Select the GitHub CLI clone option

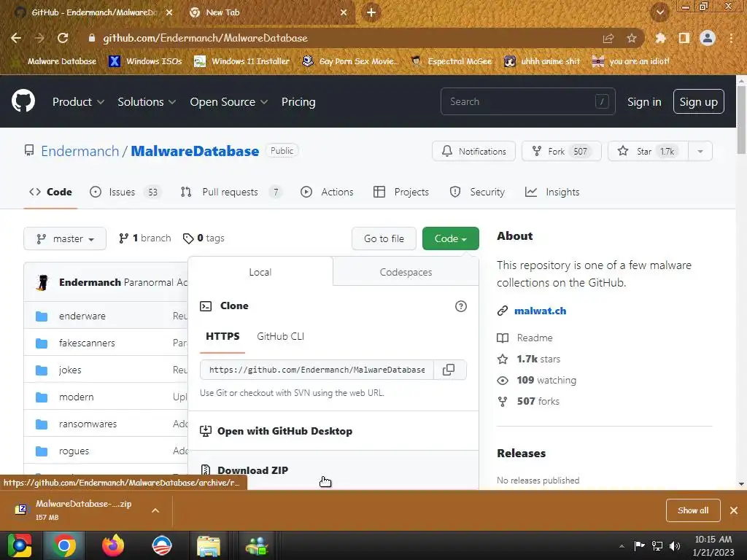point(281,336)
